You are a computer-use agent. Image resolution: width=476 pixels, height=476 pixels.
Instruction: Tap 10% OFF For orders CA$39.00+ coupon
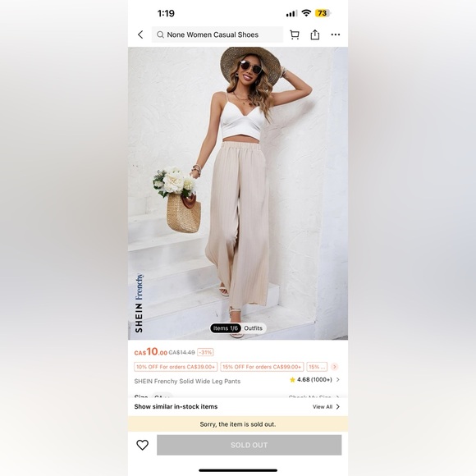(176, 367)
